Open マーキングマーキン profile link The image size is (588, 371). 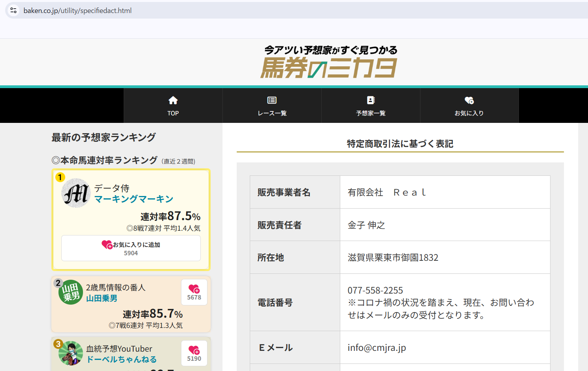click(134, 199)
